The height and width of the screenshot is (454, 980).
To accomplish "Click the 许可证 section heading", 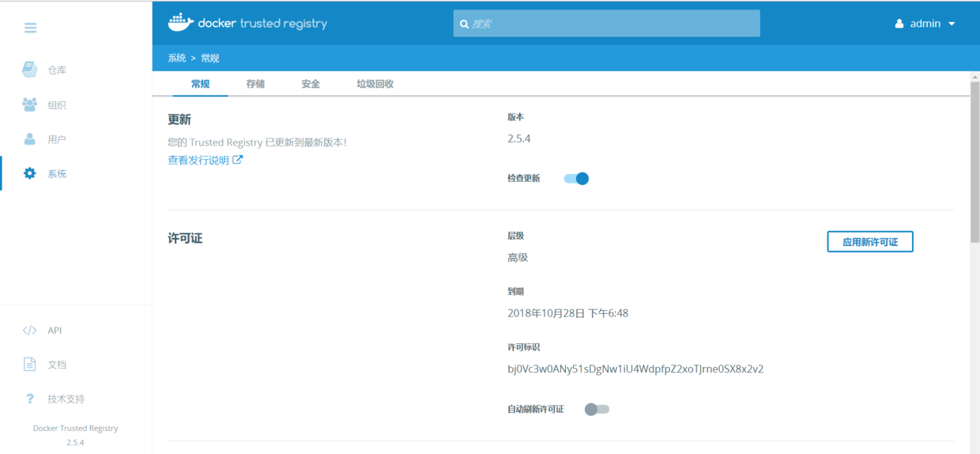I will point(185,238).
